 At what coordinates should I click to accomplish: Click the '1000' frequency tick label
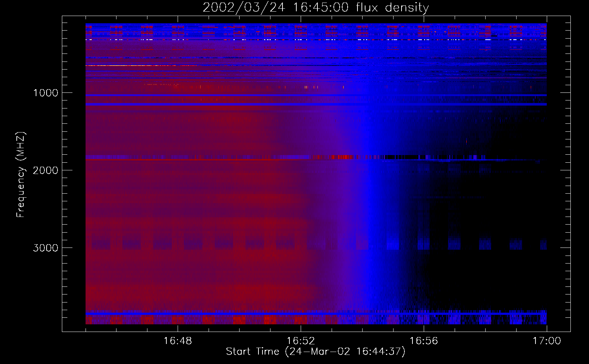46,93
